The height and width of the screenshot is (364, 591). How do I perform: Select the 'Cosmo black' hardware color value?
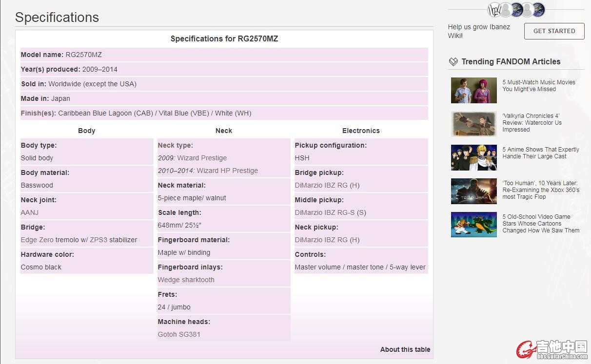point(41,267)
